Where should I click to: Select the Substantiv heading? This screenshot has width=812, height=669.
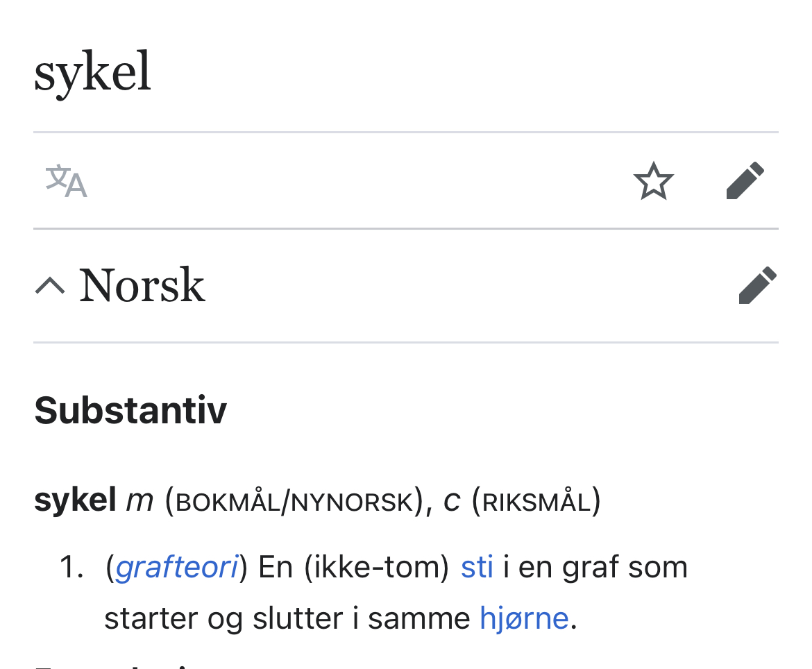pos(130,410)
